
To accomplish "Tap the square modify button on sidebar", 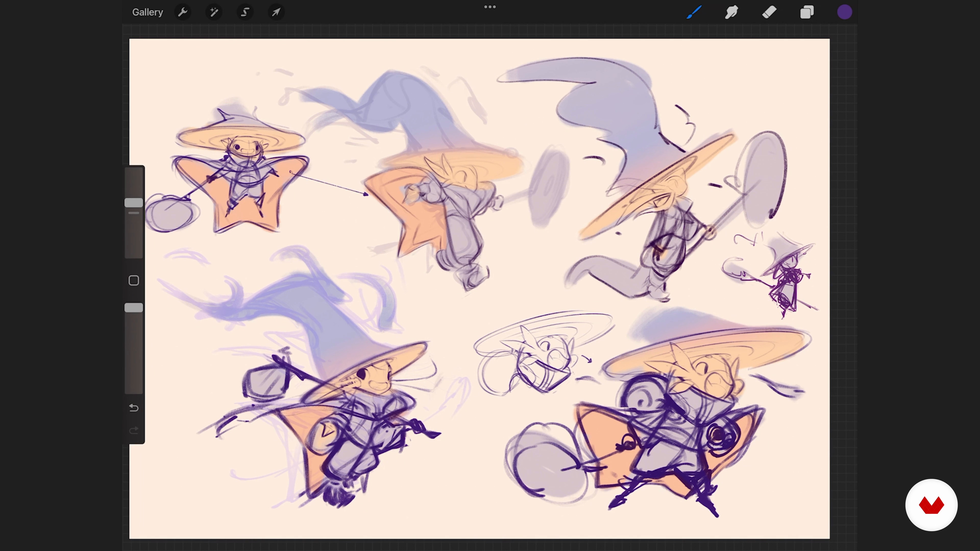I will (x=133, y=281).
